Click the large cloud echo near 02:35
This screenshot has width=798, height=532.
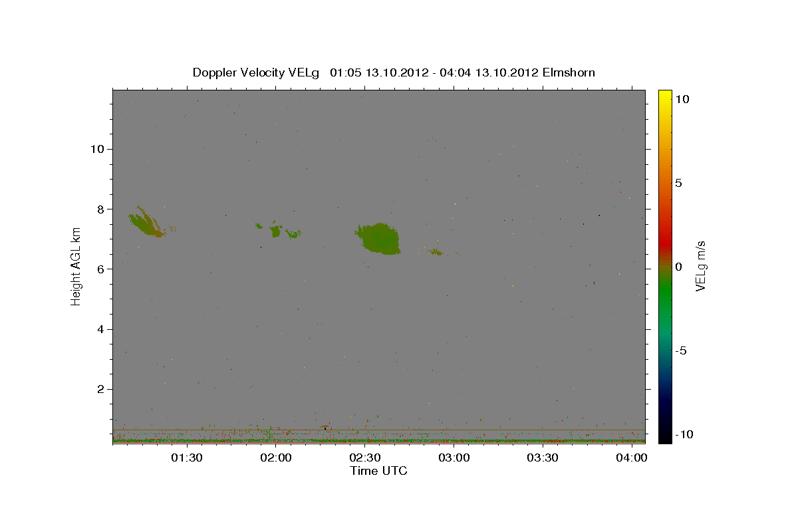[379, 239]
